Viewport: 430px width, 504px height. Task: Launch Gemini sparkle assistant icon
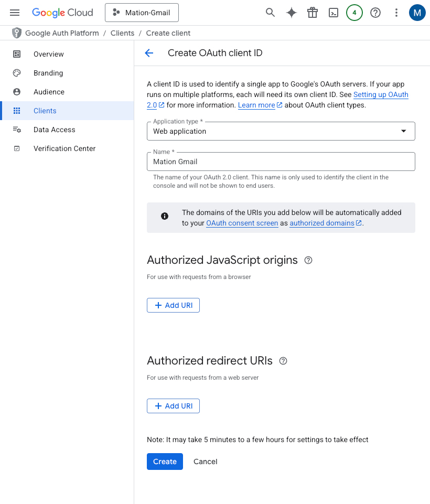(x=292, y=13)
